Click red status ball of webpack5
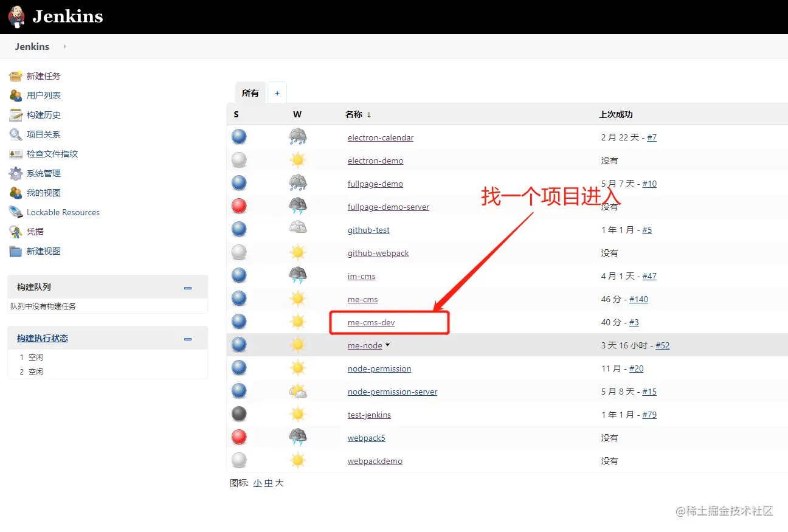 tap(239, 437)
